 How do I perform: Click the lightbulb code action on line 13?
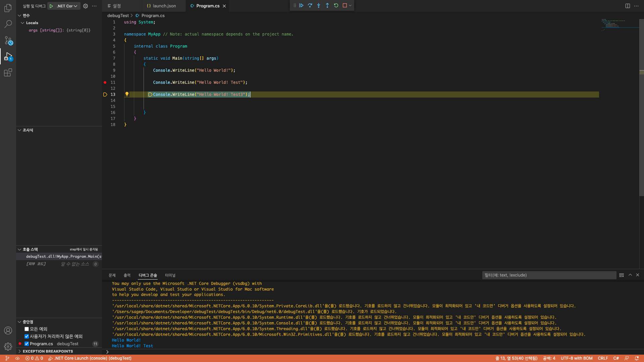coord(127,94)
